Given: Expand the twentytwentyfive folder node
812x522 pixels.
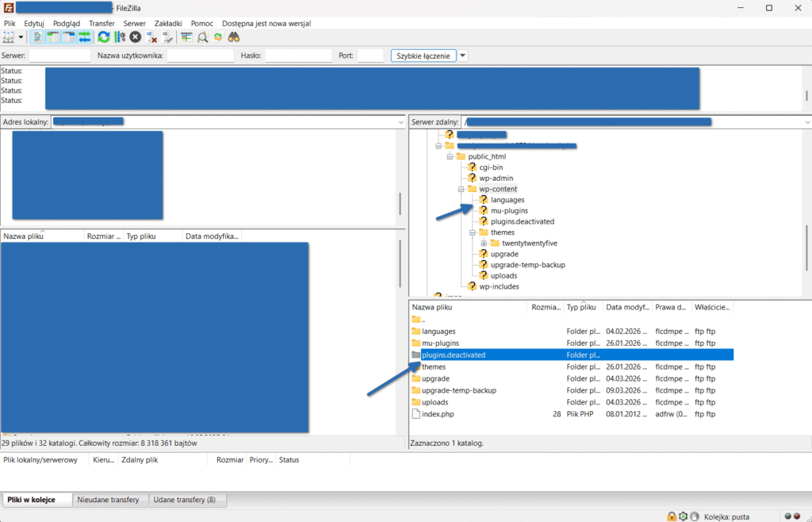Looking at the screenshot, I should (484, 243).
